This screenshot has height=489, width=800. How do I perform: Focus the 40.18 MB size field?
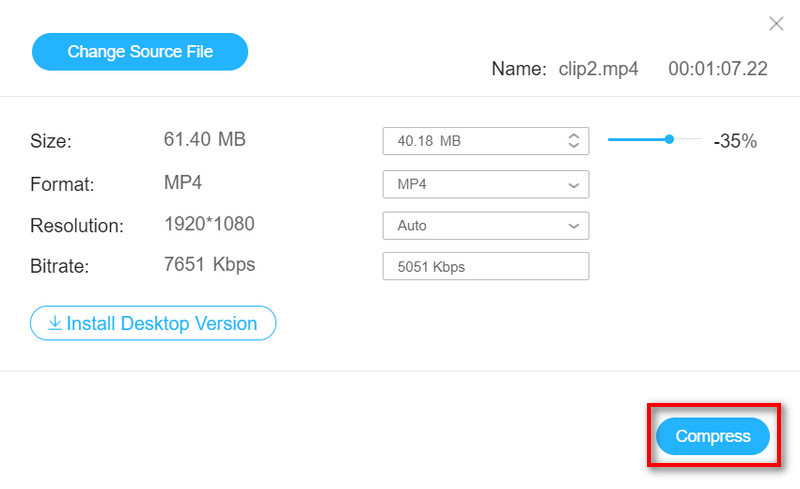(x=470, y=142)
